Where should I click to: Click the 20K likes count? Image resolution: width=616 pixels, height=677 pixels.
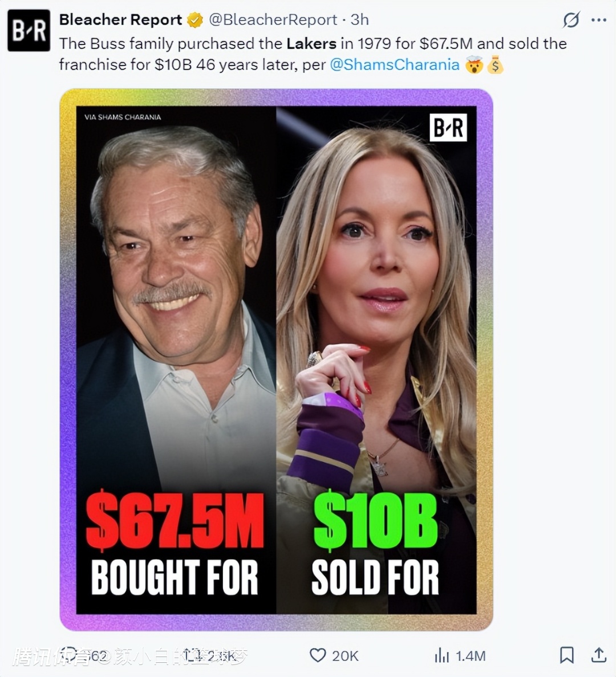[x=345, y=656]
